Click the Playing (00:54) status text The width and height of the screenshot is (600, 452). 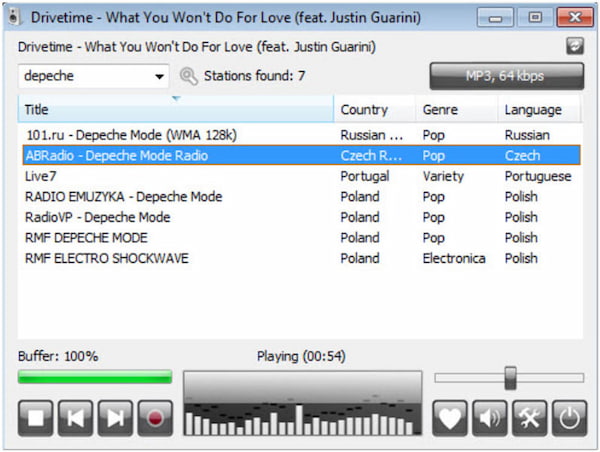[x=301, y=356]
